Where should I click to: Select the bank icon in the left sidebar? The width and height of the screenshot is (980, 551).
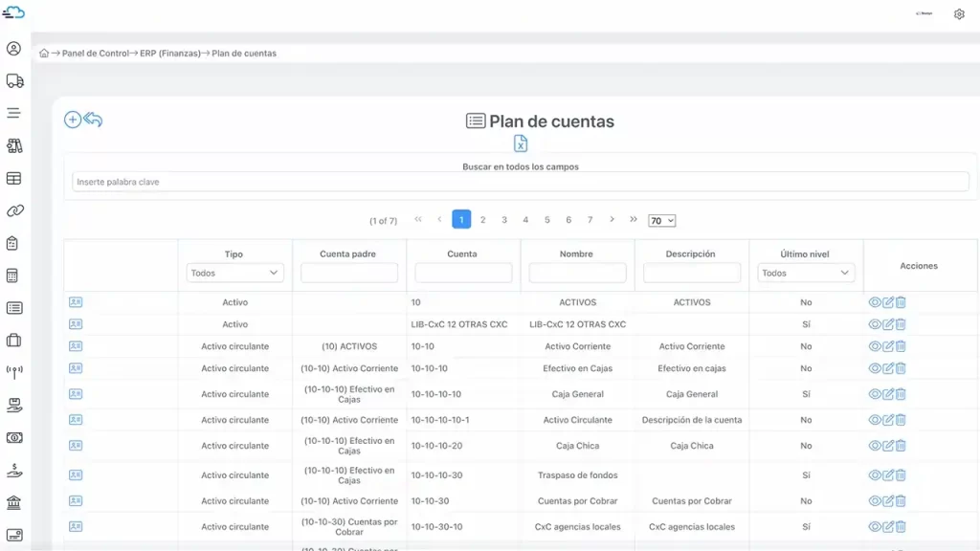12,501
